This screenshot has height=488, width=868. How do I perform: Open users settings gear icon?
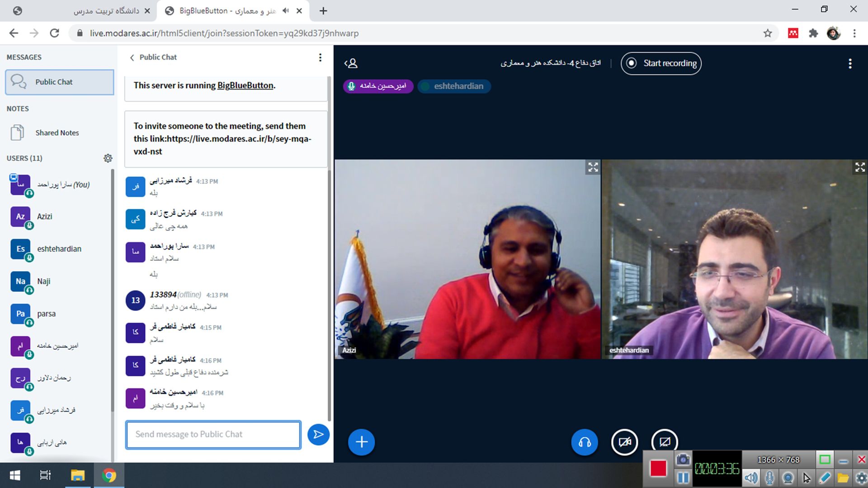coord(108,158)
